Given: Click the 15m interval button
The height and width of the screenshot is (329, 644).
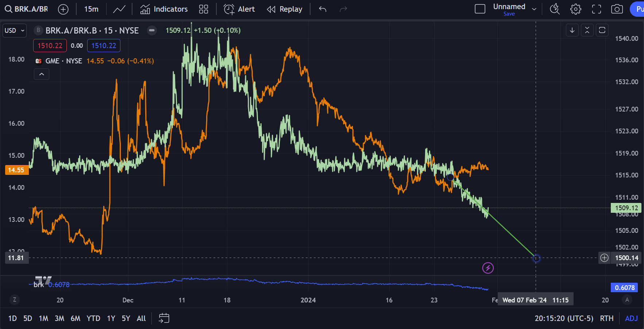Looking at the screenshot, I should [x=91, y=9].
